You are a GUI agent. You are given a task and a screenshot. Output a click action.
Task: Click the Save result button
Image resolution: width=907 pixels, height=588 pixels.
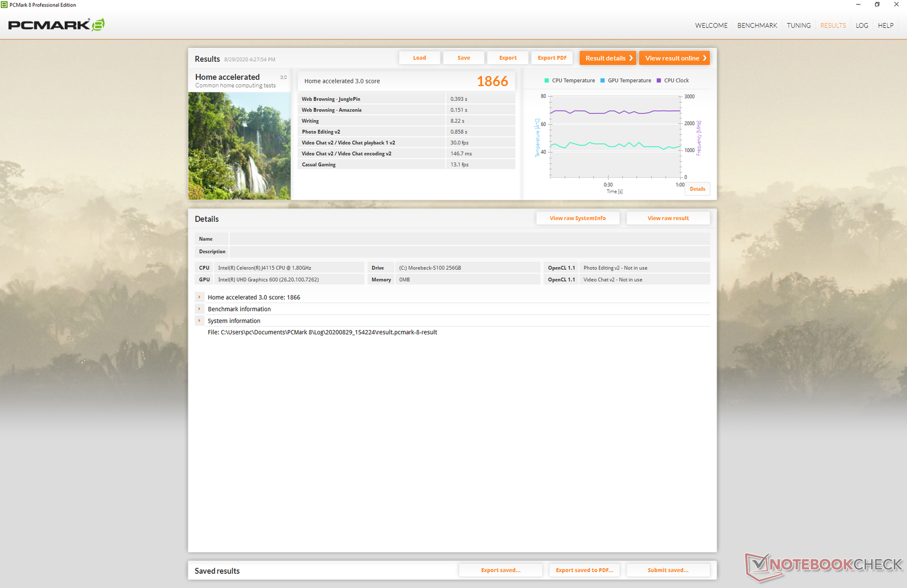point(464,58)
